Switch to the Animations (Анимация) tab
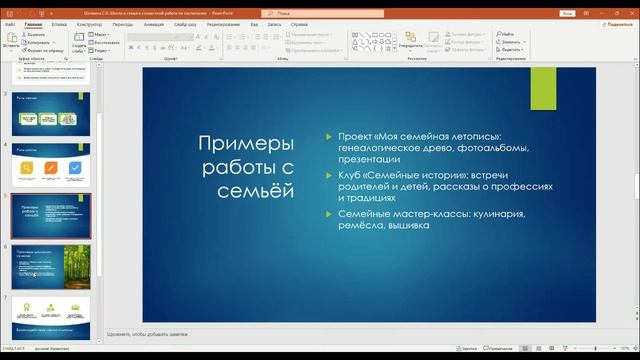This screenshot has height=360, width=640. click(154, 24)
